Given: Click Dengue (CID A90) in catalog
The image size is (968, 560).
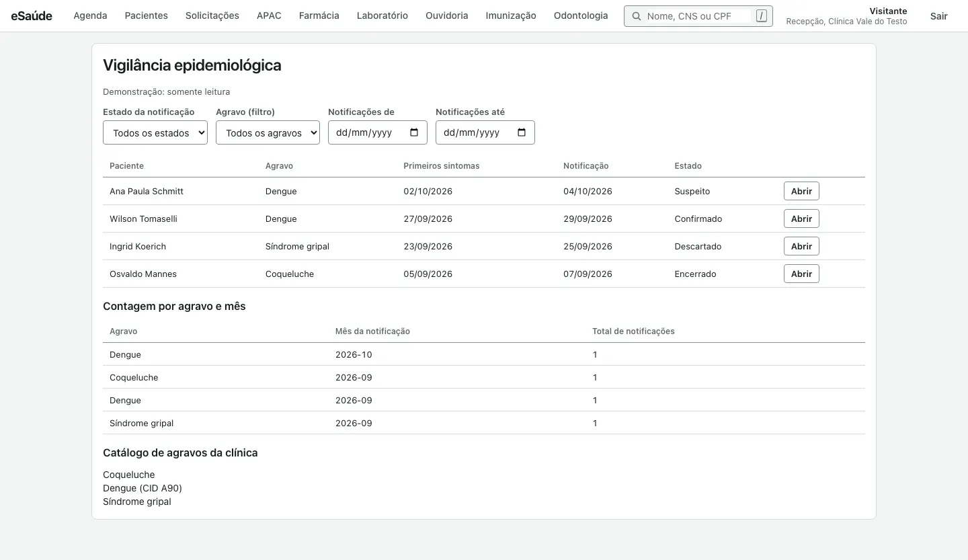Looking at the screenshot, I should click(x=143, y=488).
